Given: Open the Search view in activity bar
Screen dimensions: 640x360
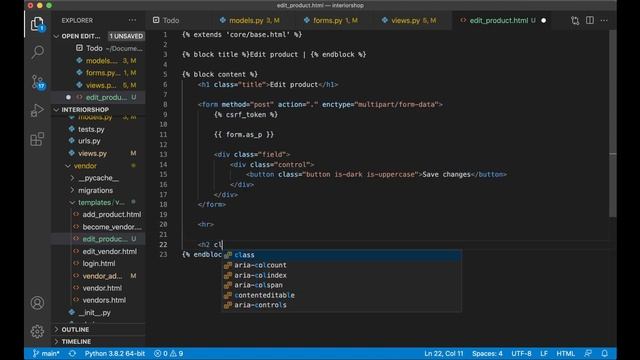Looking at the screenshot, I should point(37,52).
